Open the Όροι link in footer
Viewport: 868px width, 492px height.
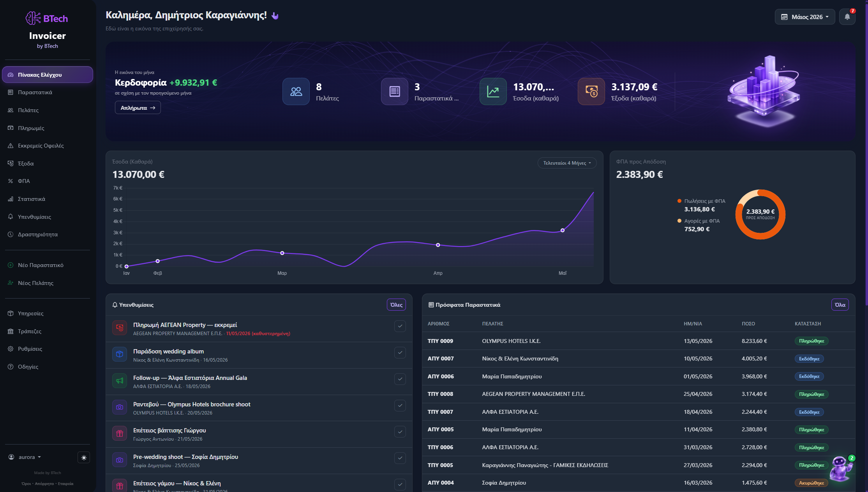[x=26, y=484]
